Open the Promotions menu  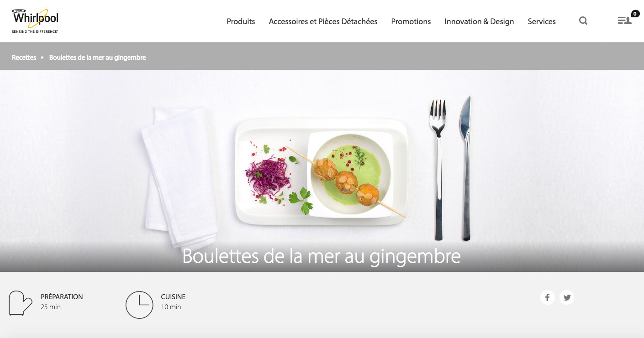(x=411, y=21)
